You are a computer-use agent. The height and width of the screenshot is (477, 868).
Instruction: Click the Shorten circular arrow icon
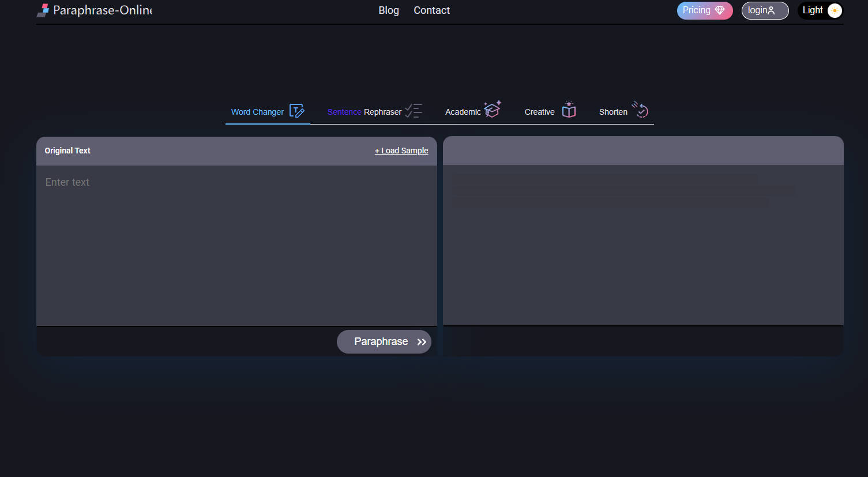640,110
